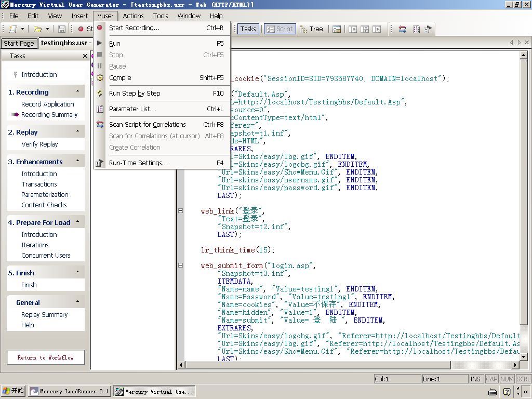
Task: Open the Actions menu
Action: click(x=133, y=16)
